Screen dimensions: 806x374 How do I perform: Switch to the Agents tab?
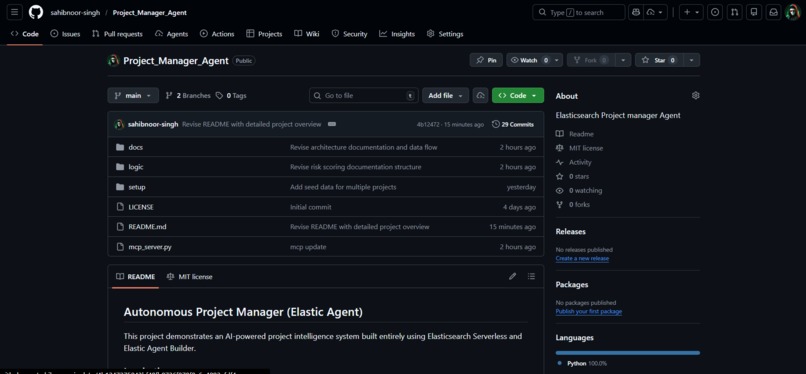(x=172, y=34)
